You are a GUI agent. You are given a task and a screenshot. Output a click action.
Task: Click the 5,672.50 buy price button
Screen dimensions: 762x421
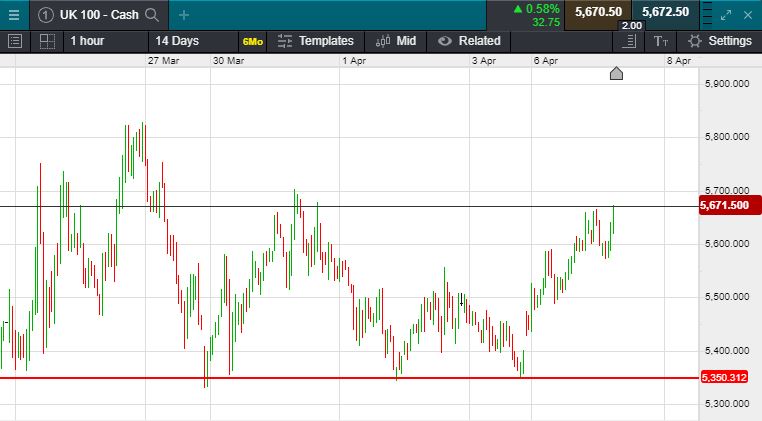(x=665, y=12)
